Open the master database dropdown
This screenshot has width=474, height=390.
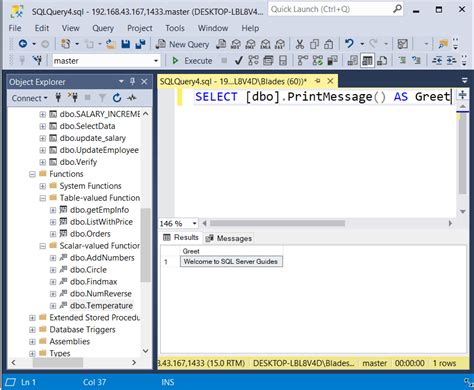point(156,61)
